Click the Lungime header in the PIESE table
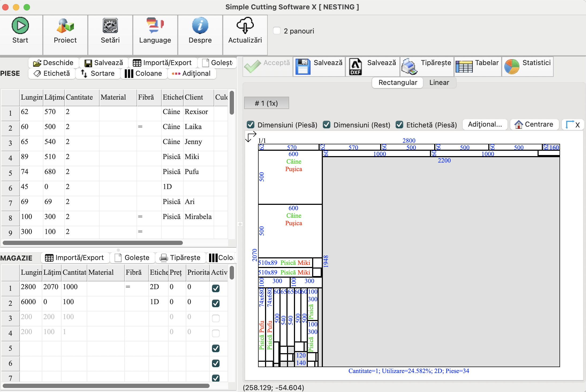 pos(32,97)
